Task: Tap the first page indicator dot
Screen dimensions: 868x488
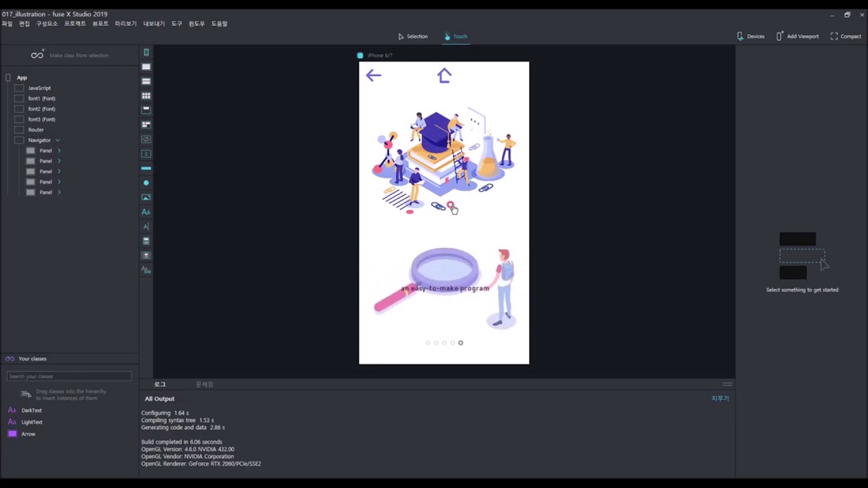Action: pyautogui.click(x=428, y=343)
